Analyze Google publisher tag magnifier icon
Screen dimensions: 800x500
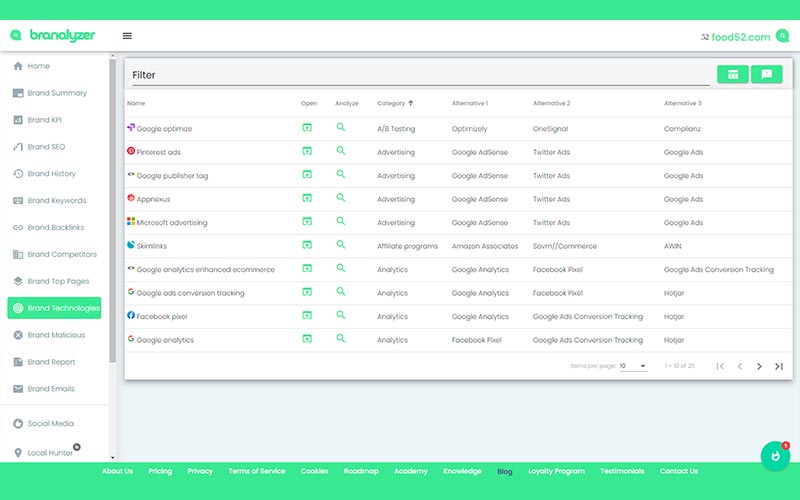coord(341,174)
